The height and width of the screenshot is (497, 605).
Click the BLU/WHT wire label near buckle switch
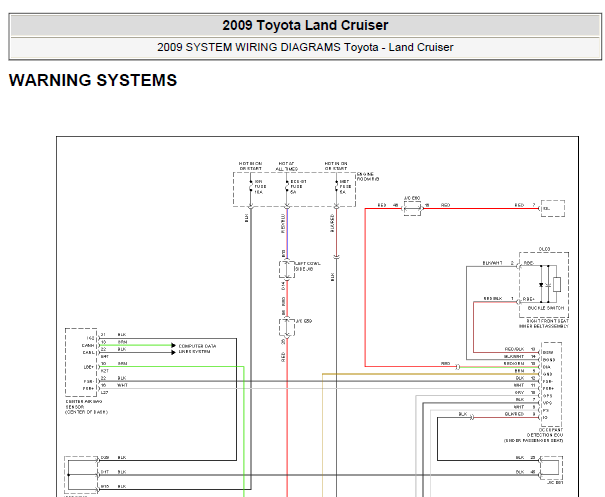(492, 263)
